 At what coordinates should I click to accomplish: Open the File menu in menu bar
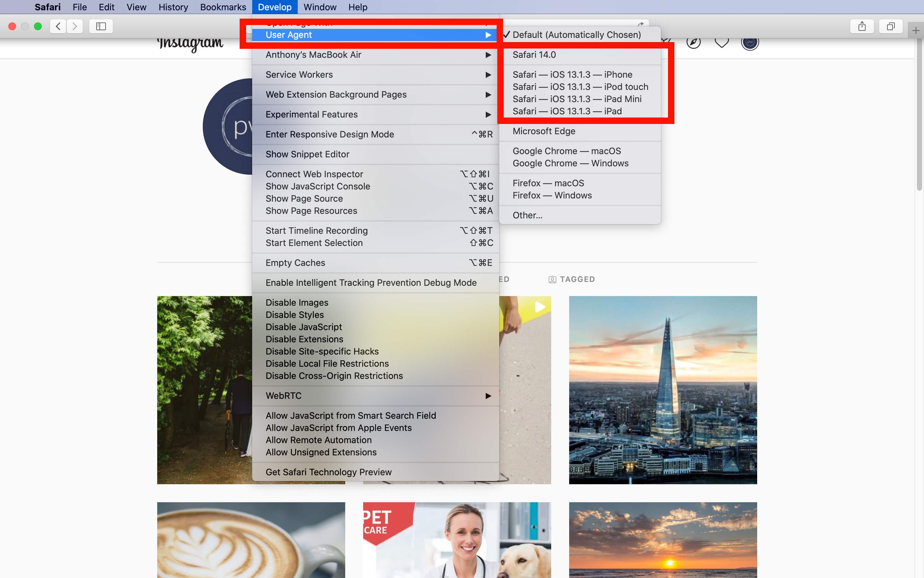point(80,7)
